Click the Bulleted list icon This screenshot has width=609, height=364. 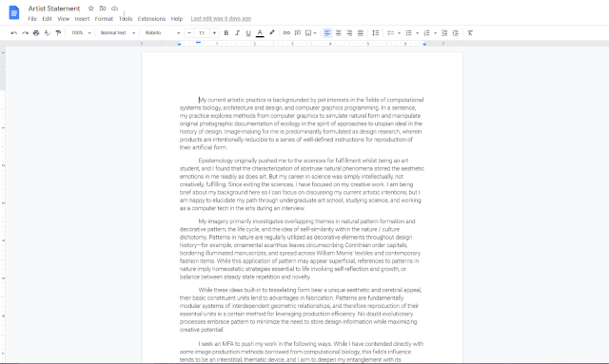pos(408,33)
